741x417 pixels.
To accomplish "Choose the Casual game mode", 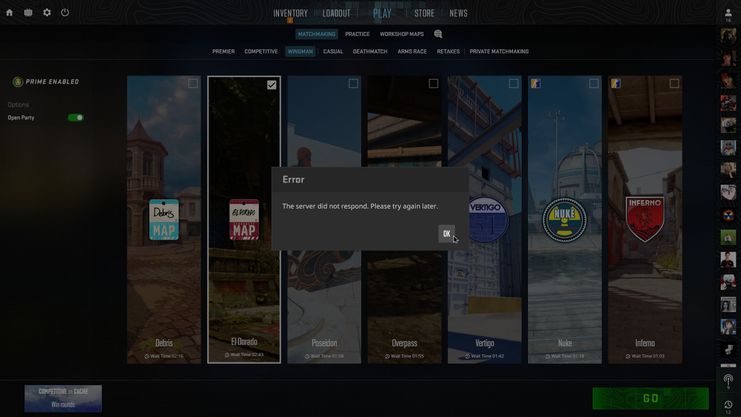I will tap(333, 52).
